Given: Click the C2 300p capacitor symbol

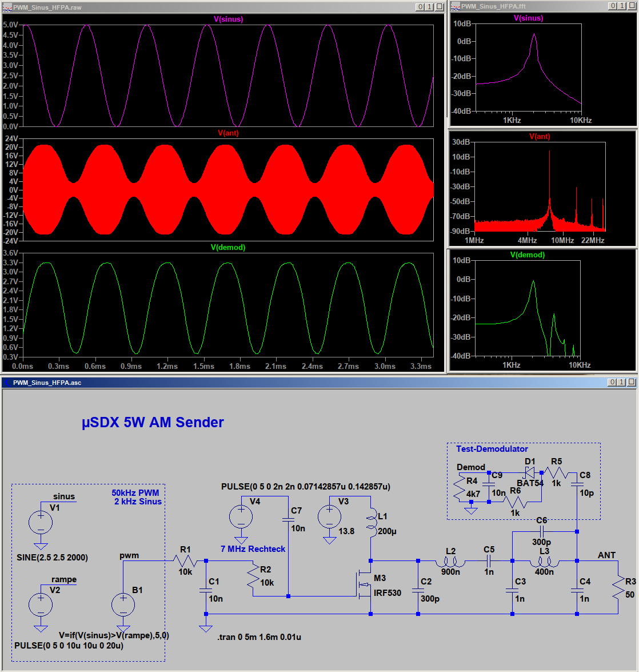Looking at the screenshot, I should pyautogui.click(x=418, y=589).
